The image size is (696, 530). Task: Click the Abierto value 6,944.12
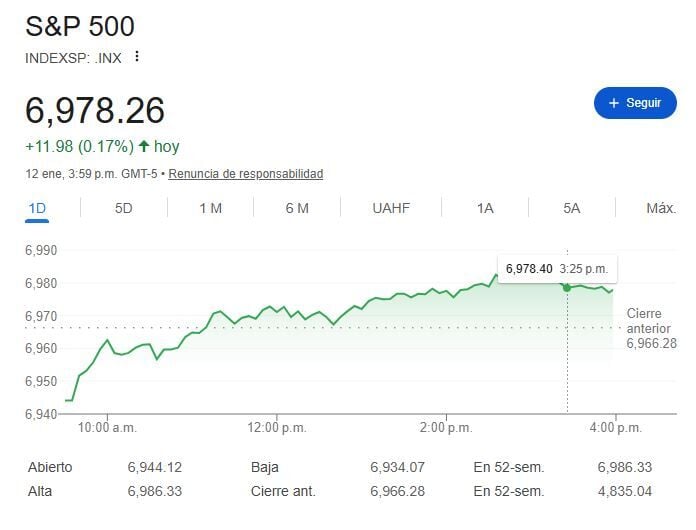155,467
